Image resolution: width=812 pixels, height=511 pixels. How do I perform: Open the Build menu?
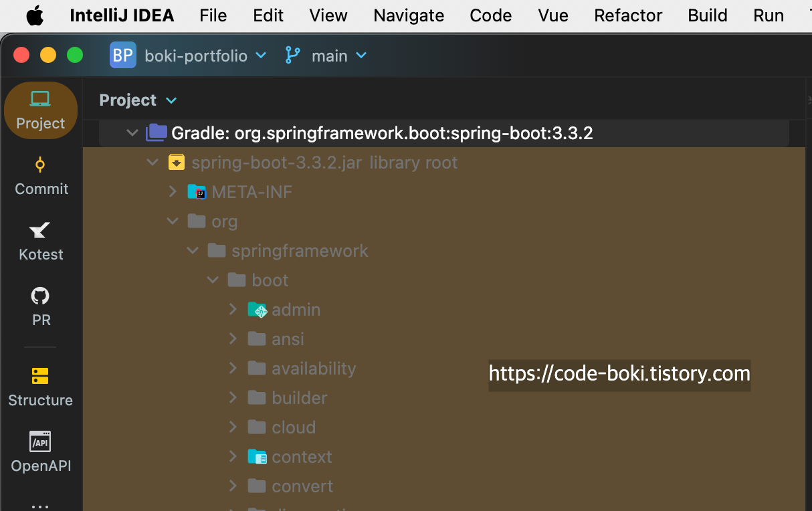coord(708,15)
